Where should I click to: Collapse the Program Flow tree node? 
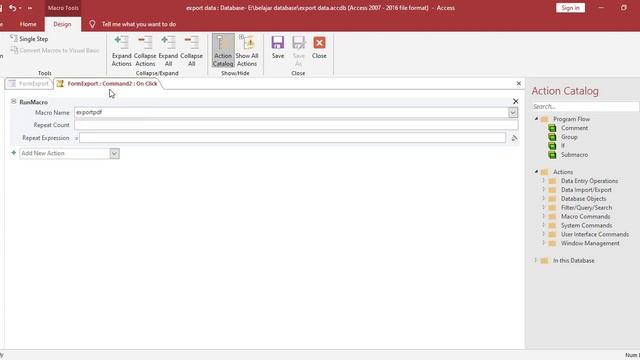536,119
